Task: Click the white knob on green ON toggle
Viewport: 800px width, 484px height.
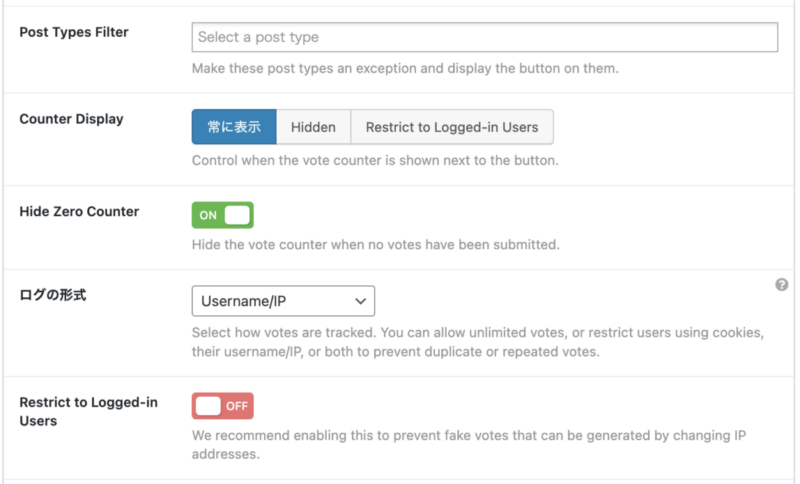Action: coord(237,215)
